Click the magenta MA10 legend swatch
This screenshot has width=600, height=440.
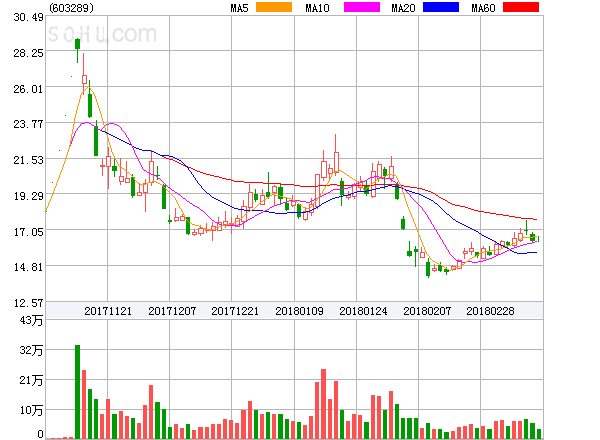pyautogui.click(x=362, y=7)
